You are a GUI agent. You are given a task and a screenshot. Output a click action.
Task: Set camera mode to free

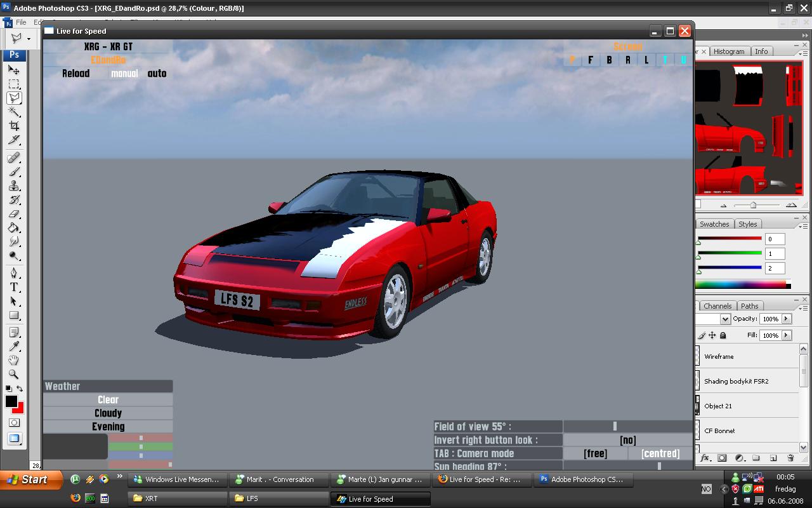click(595, 453)
